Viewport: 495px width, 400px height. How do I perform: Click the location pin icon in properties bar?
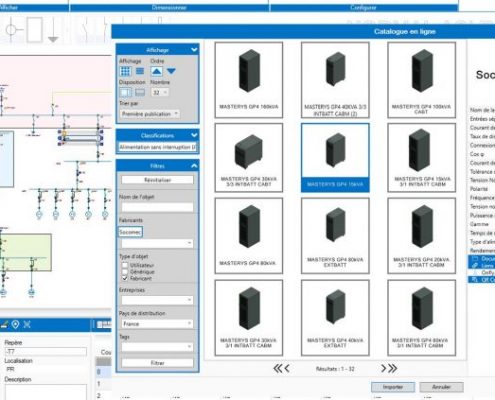(x=15, y=324)
